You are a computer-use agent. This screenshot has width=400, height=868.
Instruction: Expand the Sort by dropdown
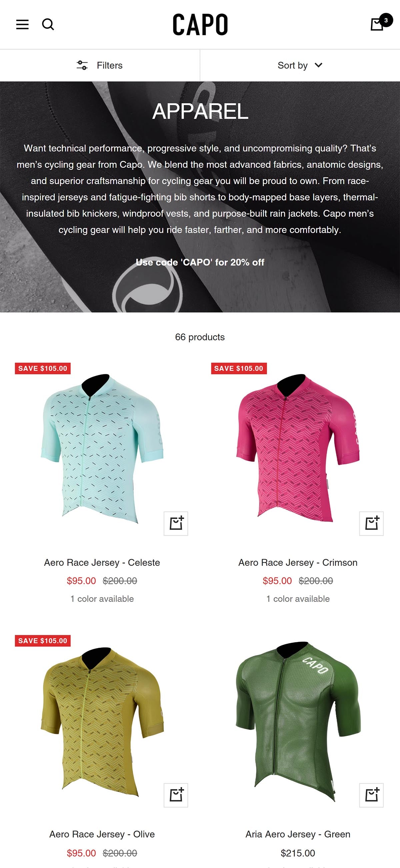click(x=300, y=65)
